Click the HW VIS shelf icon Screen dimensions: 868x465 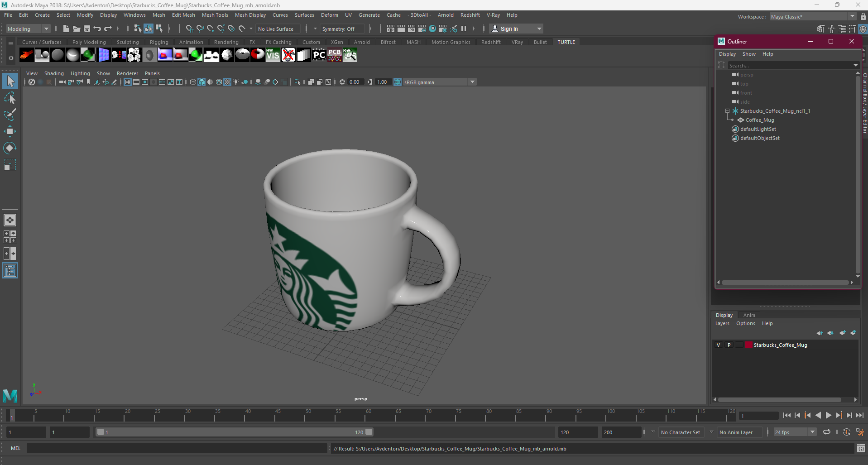pyautogui.click(x=273, y=55)
